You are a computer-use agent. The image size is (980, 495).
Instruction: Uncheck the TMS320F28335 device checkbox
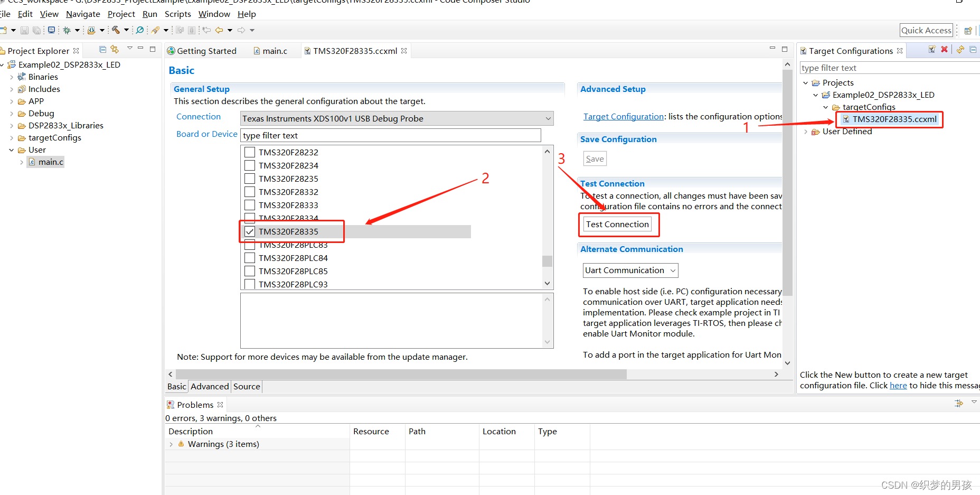coord(250,231)
